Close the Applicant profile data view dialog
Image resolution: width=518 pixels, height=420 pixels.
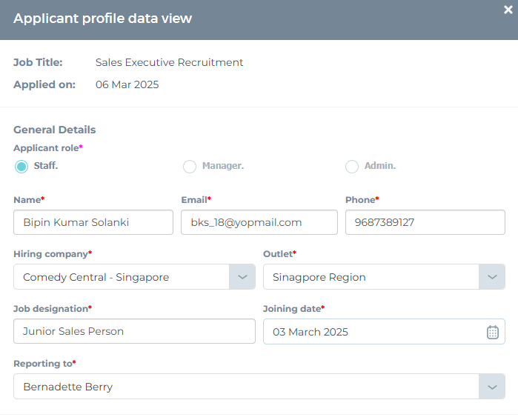[508, 10]
